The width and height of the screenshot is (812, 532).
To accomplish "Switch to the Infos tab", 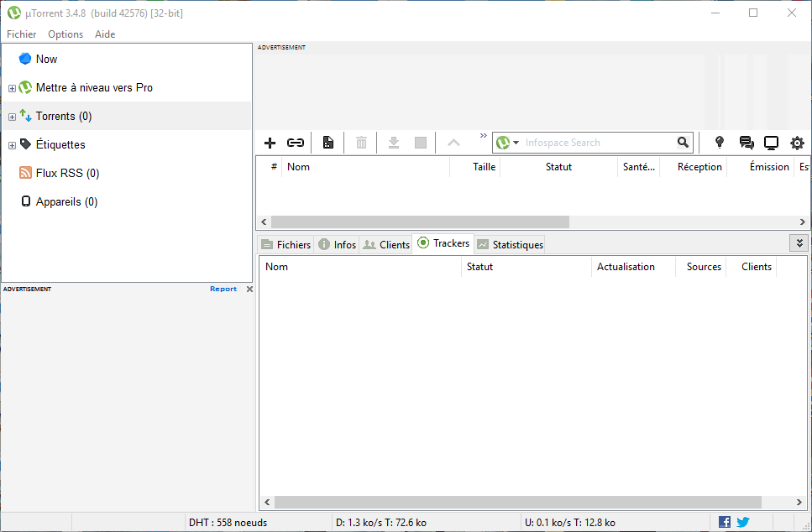I will click(337, 244).
